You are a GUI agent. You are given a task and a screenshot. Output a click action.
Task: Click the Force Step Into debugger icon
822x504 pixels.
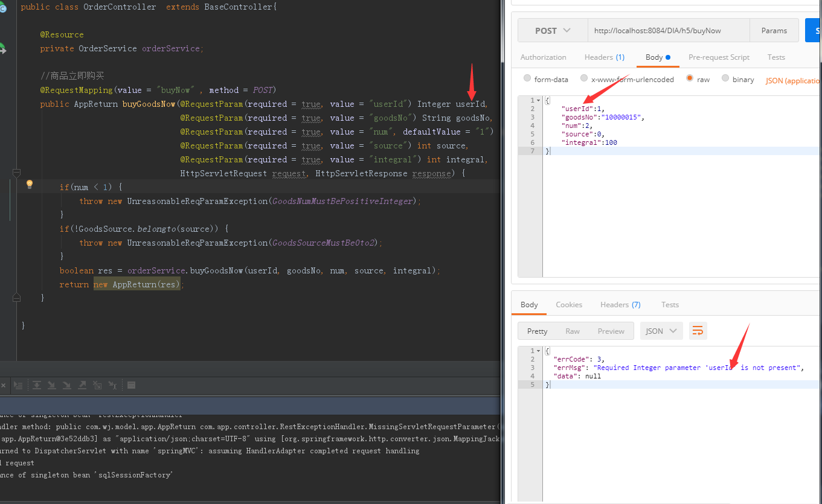point(67,385)
